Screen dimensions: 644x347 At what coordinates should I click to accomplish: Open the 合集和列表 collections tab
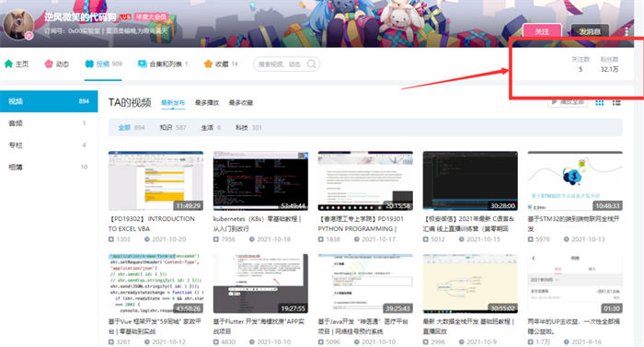click(x=163, y=64)
